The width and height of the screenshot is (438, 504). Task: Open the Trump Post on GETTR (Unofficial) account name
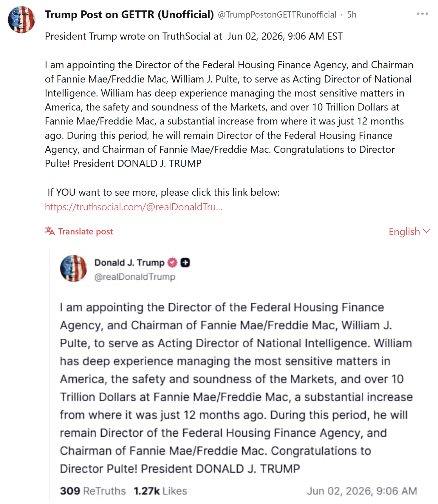(129, 14)
